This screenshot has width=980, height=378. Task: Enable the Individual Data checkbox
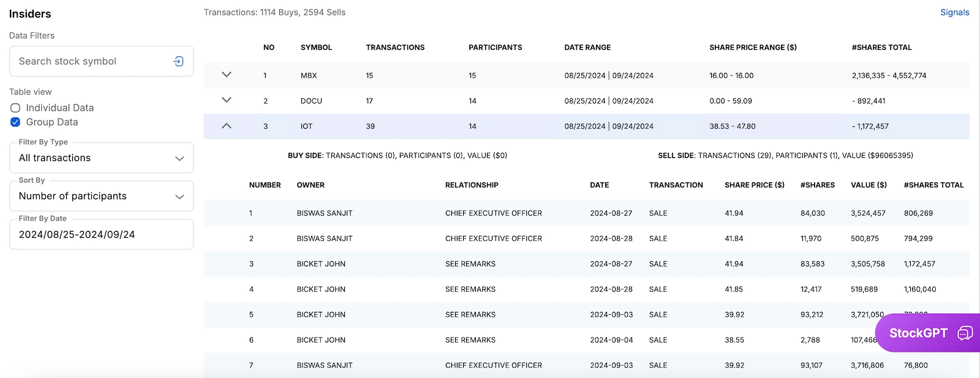pos(15,108)
